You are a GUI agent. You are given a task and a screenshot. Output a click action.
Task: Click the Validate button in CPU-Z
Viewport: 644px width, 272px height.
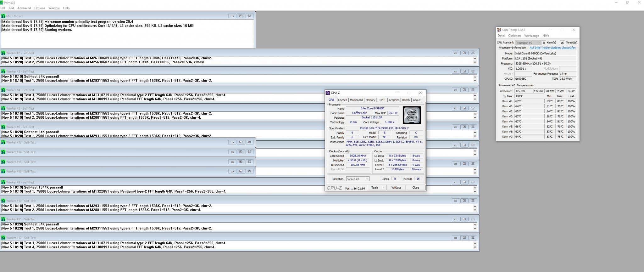tap(396, 188)
